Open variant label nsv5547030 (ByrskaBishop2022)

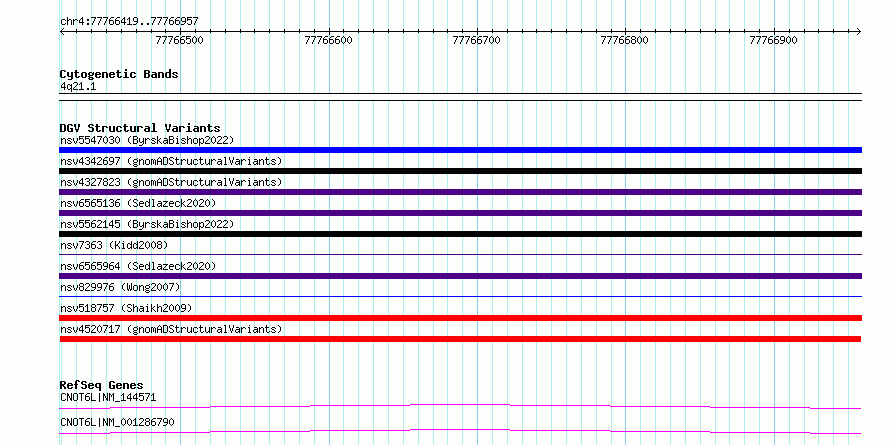[147, 140]
